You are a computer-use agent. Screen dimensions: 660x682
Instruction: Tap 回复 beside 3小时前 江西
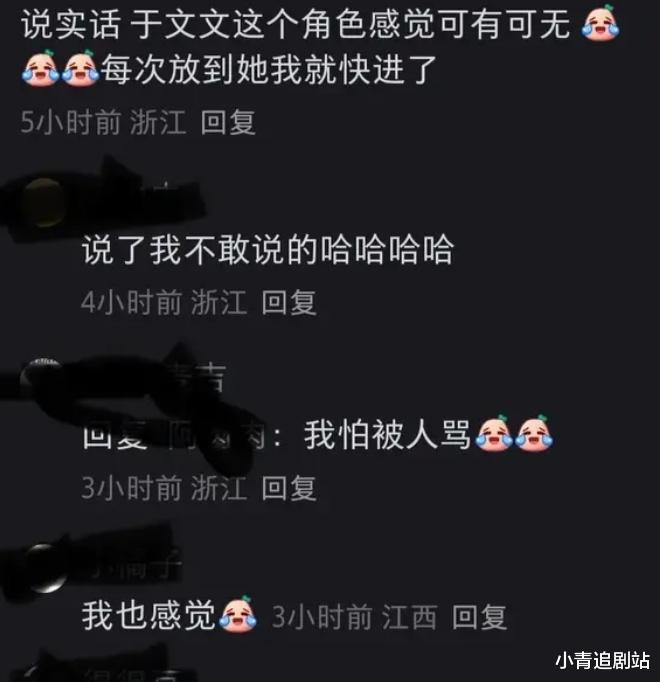(479, 617)
